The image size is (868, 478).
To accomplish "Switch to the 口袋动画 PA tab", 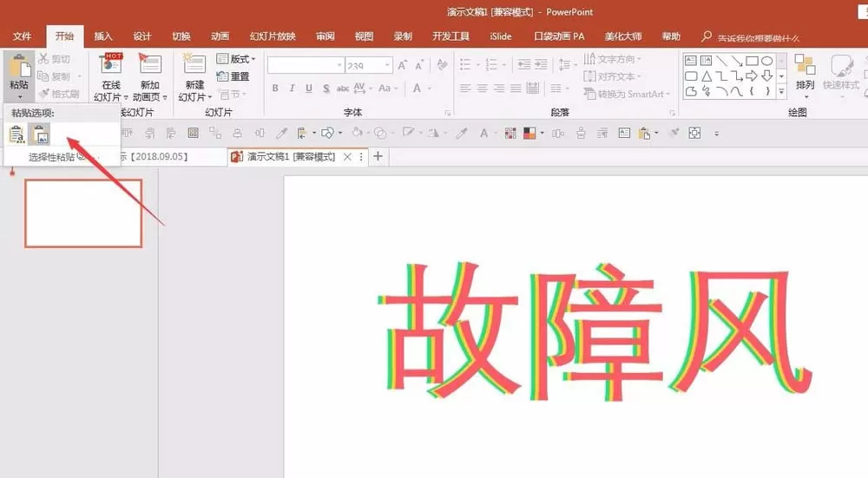I will (x=559, y=36).
